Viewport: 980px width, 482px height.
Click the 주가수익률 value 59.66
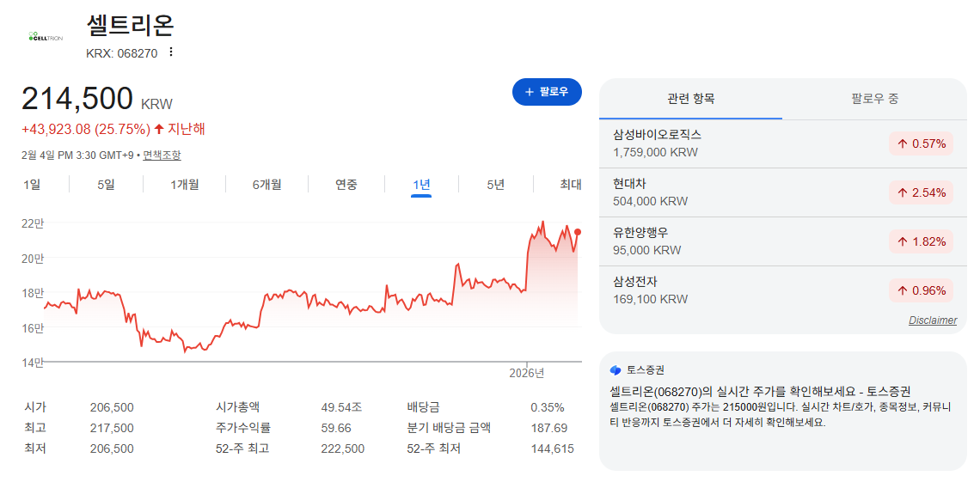point(335,429)
